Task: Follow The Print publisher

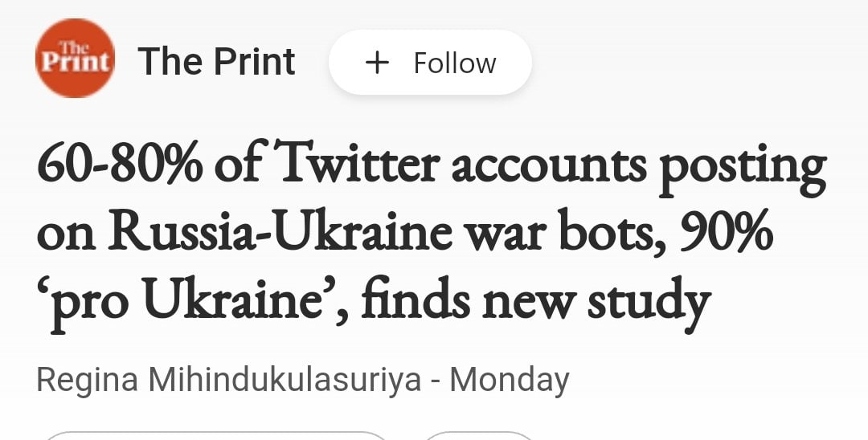Action: [430, 63]
